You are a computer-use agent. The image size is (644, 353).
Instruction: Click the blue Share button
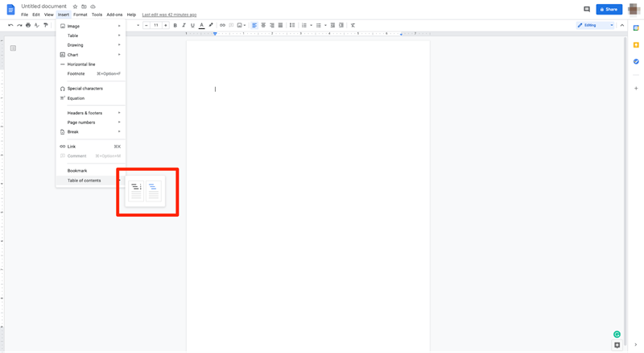click(609, 10)
